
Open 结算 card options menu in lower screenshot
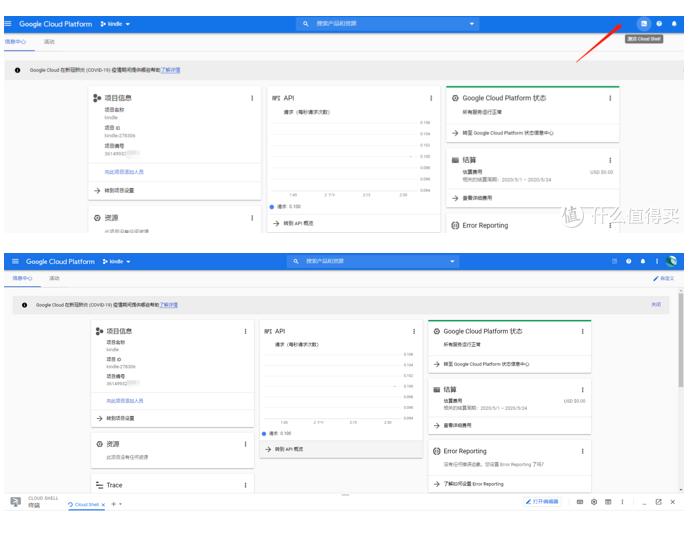coord(583,390)
